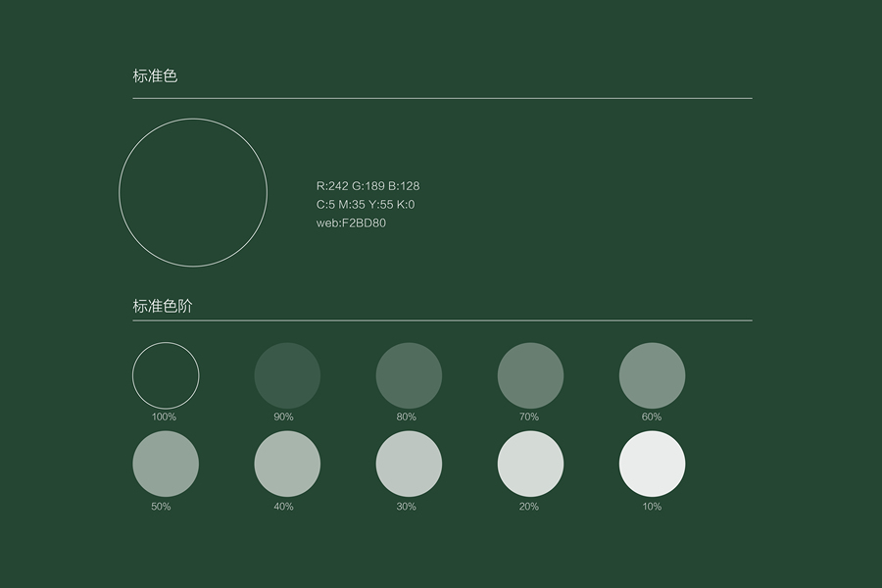Click the 100% percentage label
Image resolution: width=882 pixels, height=588 pixels.
point(164,417)
